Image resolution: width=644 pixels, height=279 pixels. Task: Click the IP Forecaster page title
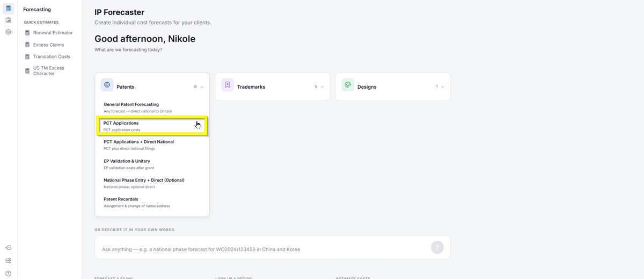point(119,12)
